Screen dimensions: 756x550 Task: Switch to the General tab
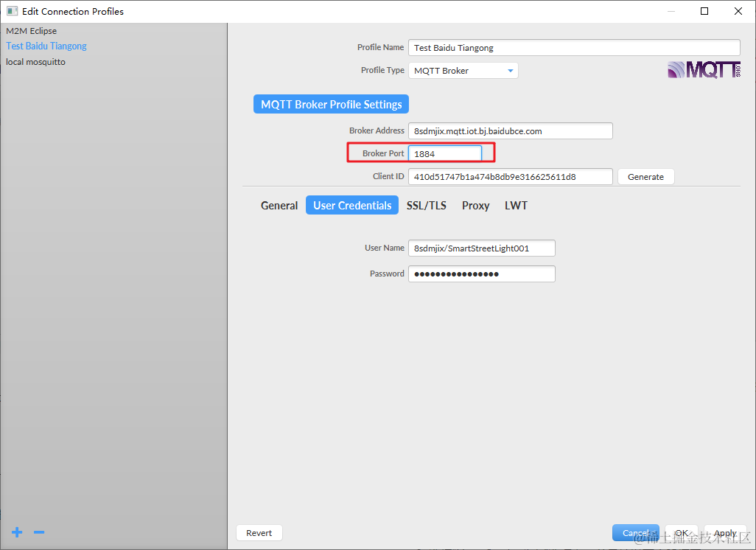coord(279,206)
